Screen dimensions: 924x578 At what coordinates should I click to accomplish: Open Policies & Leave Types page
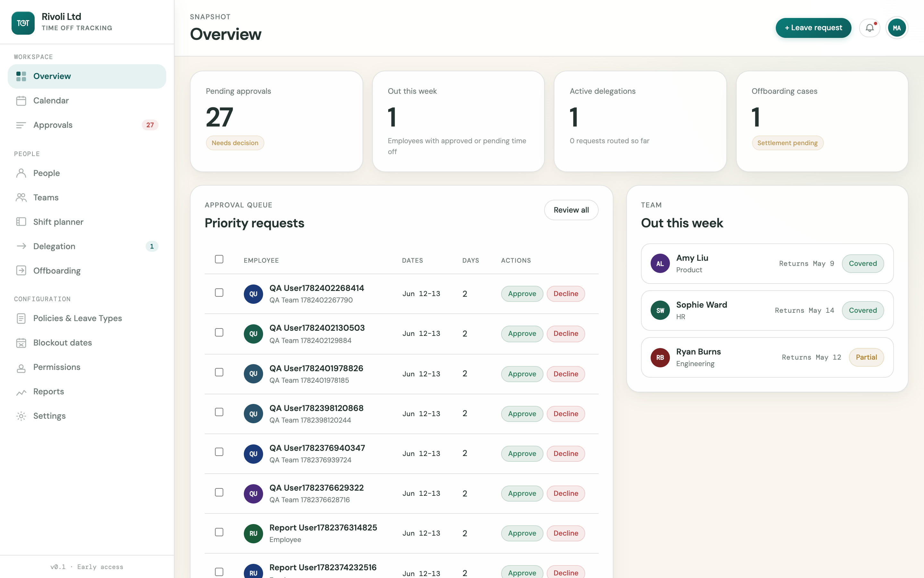(87, 319)
